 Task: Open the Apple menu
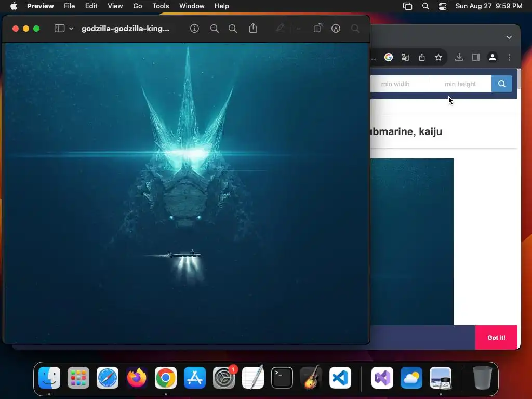click(14, 6)
